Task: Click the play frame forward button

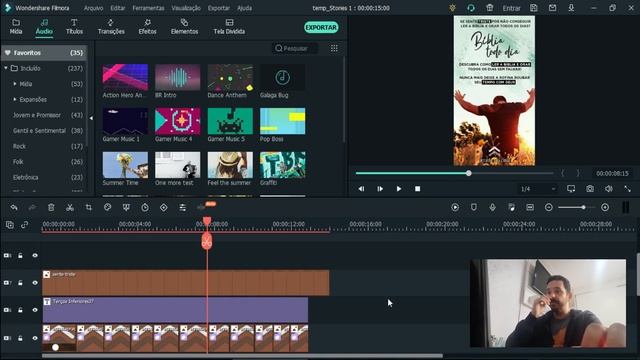Action: [x=380, y=189]
